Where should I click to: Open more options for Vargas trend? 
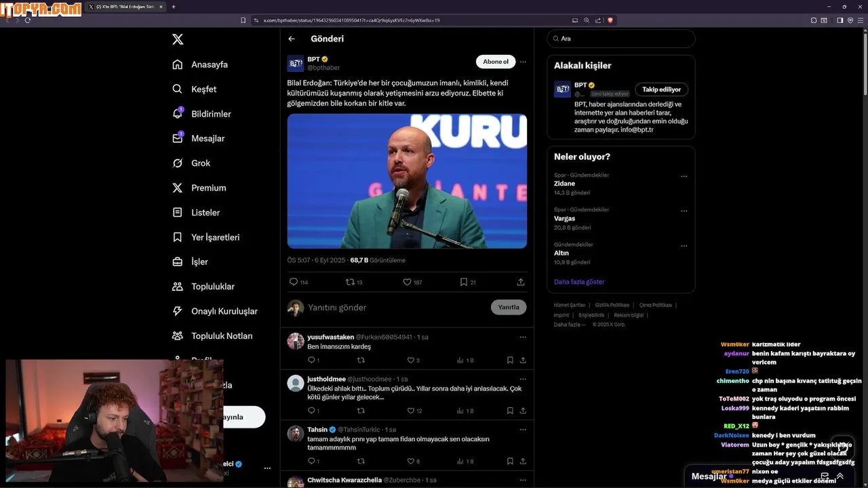tap(684, 211)
